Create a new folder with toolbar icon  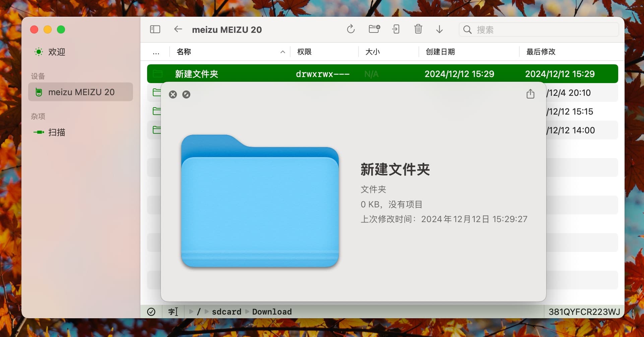tap(374, 29)
